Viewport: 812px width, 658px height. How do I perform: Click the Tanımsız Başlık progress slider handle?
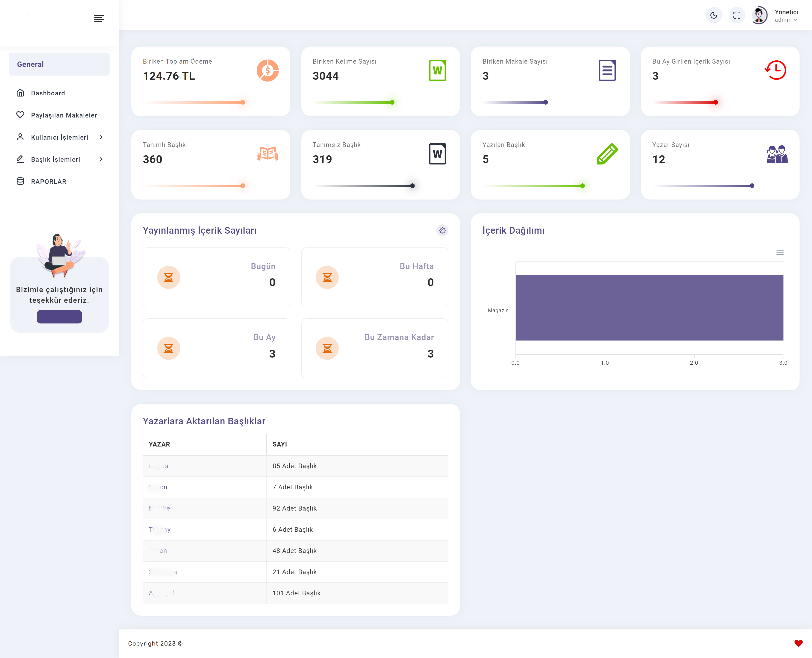(412, 186)
